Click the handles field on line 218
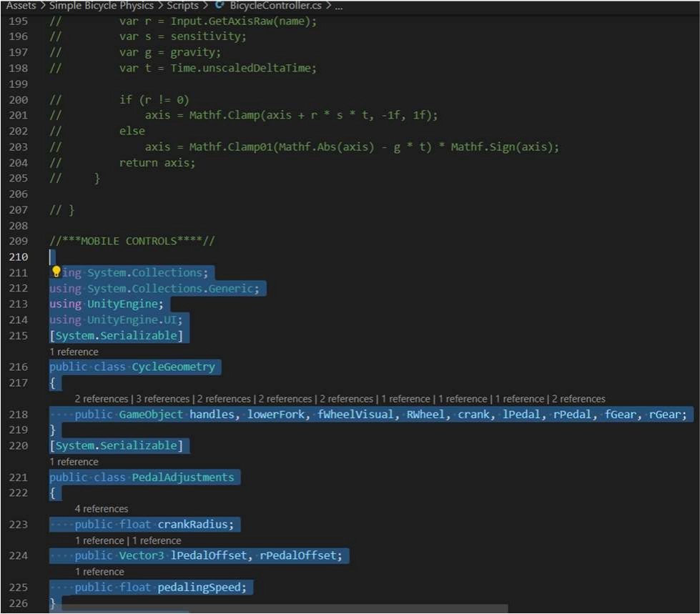 (x=211, y=414)
